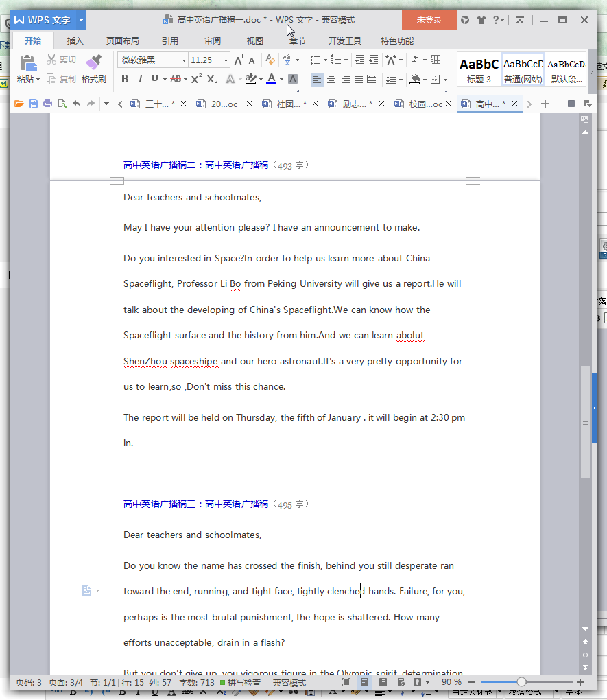This screenshot has height=700, width=607.
Task: Open the 引用 (References) tab
Action: point(169,41)
